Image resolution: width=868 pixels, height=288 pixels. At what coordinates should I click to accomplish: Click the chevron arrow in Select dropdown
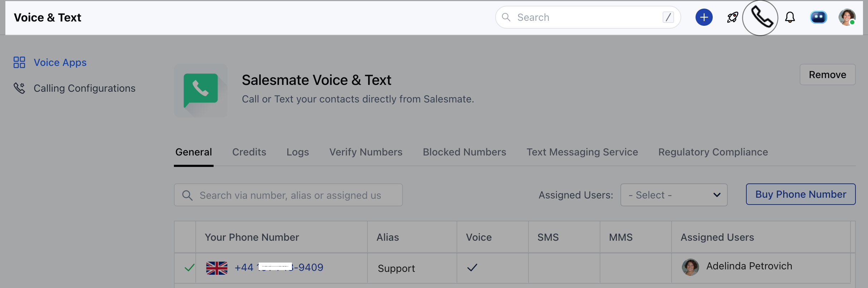pyautogui.click(x=717, y=195)
